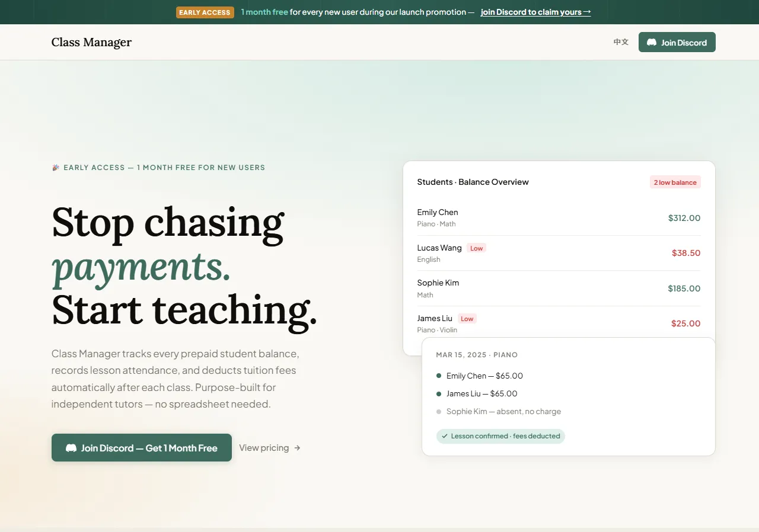Viewport: 759px width, 532px height.
Task: Open the Class Manager home logo
Action: [91, 42]
